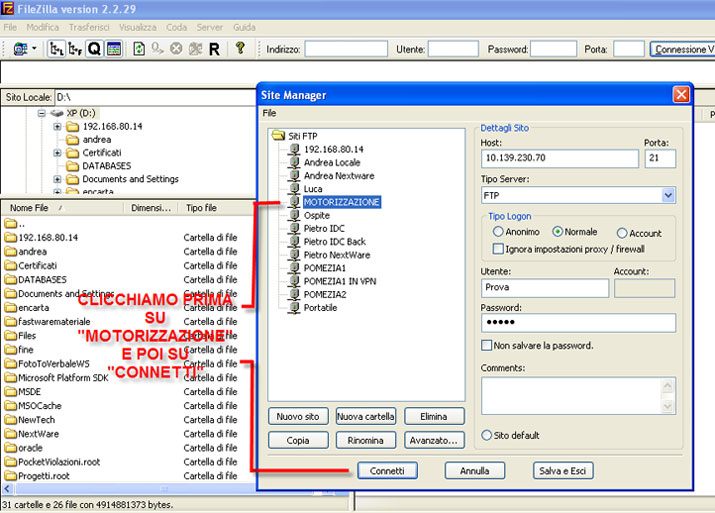Image resolution: width=715 pixels, height=513 pixels.
Task: Open help via the question mark icon
Action: coord(240,48)
